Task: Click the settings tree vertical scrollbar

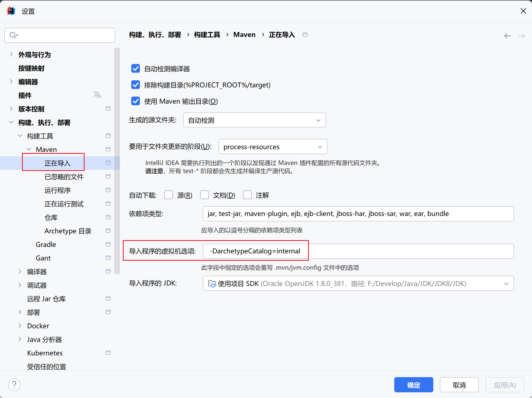Action: point(117,161)
